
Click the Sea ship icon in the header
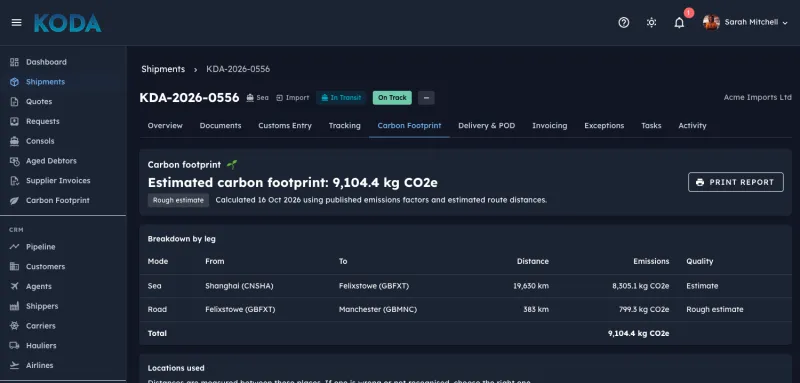[250, 98]
